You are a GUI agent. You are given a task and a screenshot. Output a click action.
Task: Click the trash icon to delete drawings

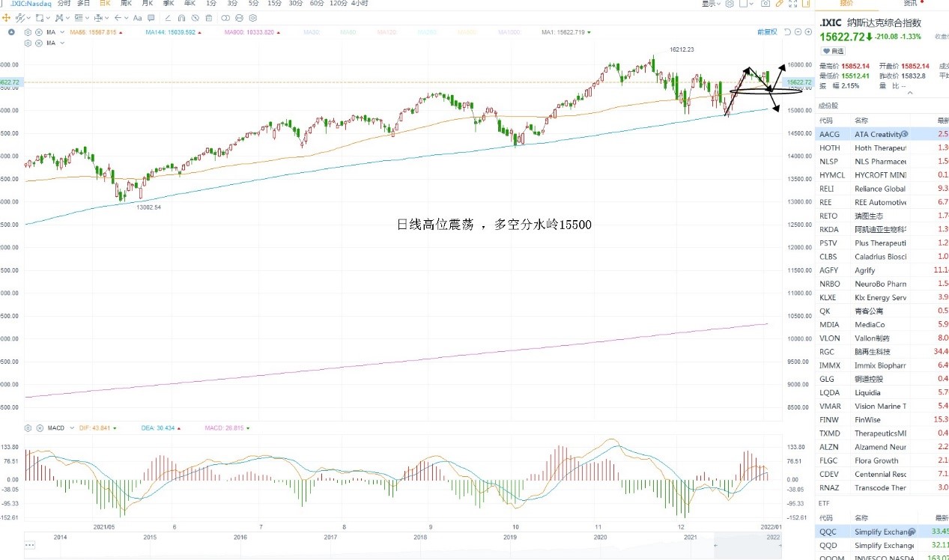tap(209, 18)
